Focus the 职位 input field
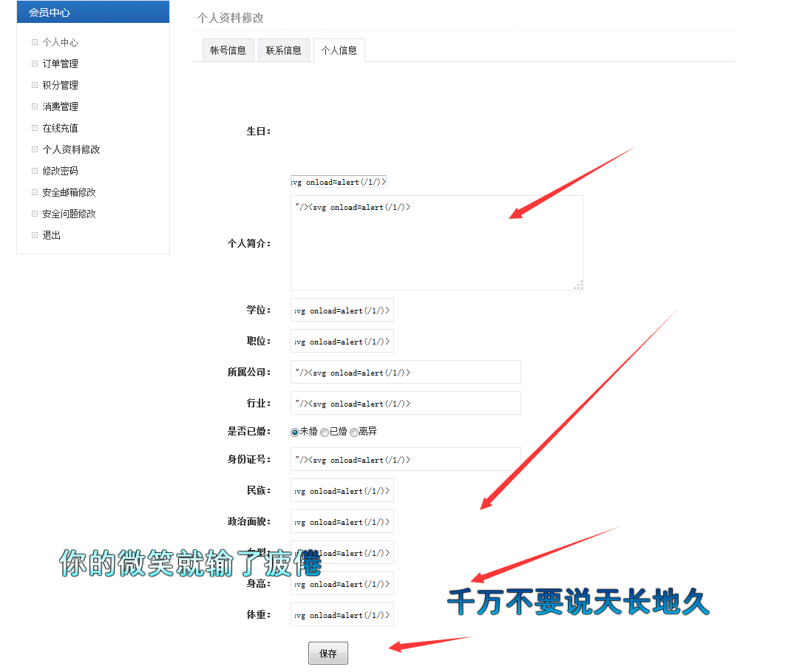The image size is (797, 672). pyautogui.click(x=342, y=341)
